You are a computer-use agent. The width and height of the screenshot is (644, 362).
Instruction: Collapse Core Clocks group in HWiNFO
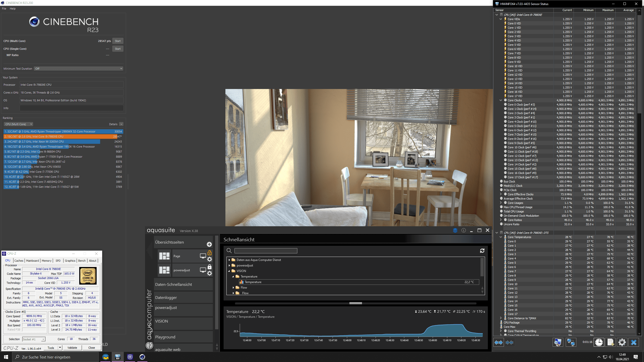[501, 100]
